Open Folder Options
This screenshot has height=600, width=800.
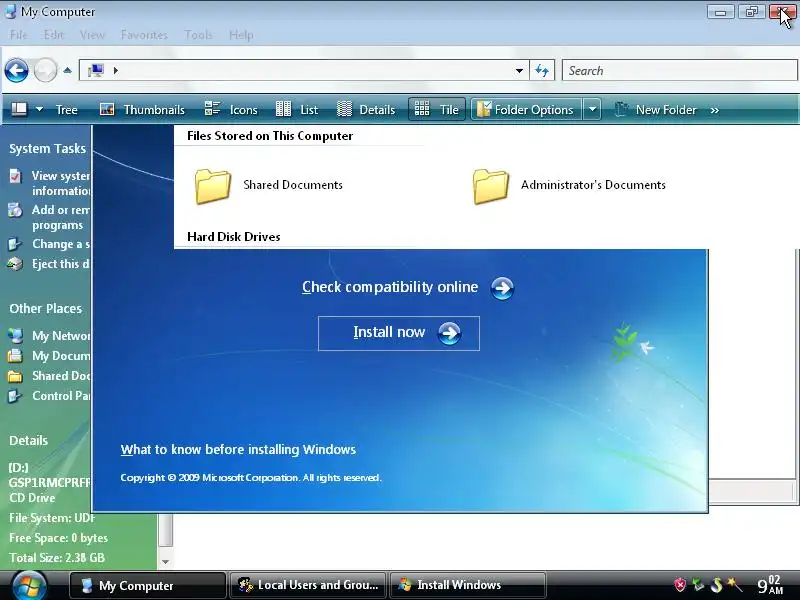click(x=526, y=109)
